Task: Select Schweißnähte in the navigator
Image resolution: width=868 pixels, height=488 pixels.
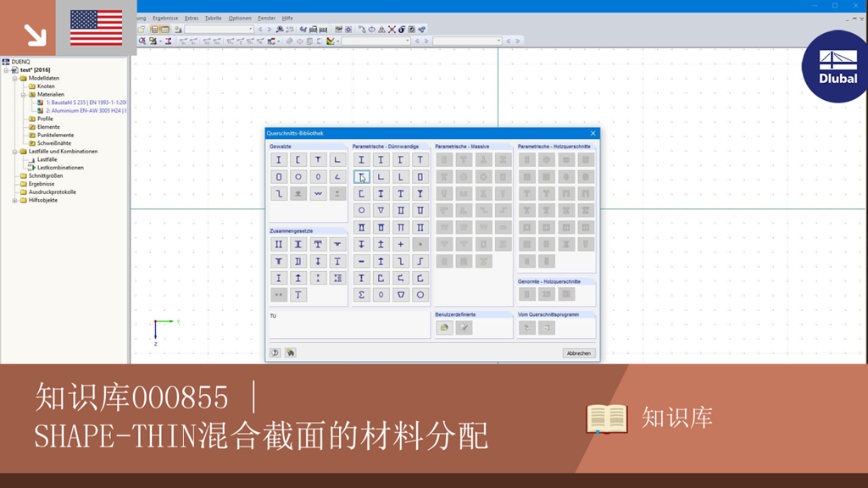Action: pos(53,143)
